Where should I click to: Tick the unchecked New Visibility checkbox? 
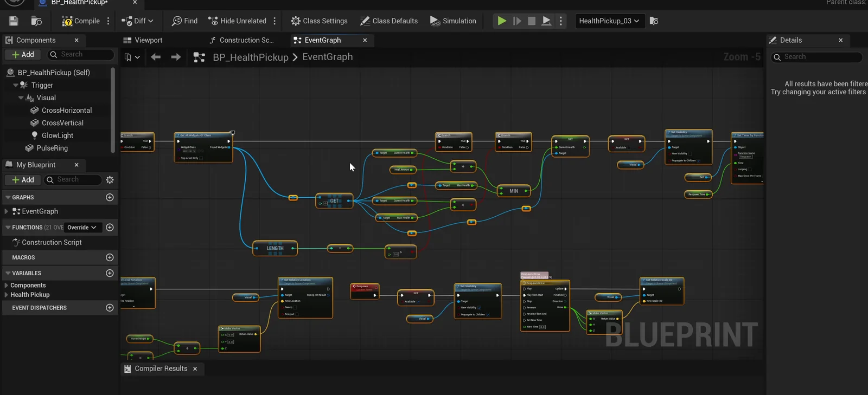pyautogui.click(x=690, y=153)
